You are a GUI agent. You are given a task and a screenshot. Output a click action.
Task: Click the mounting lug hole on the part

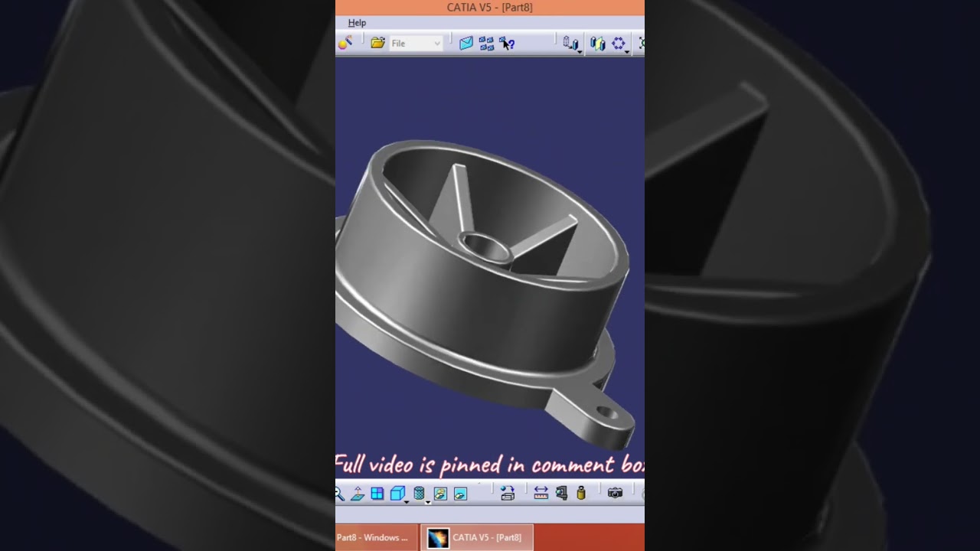606,413
